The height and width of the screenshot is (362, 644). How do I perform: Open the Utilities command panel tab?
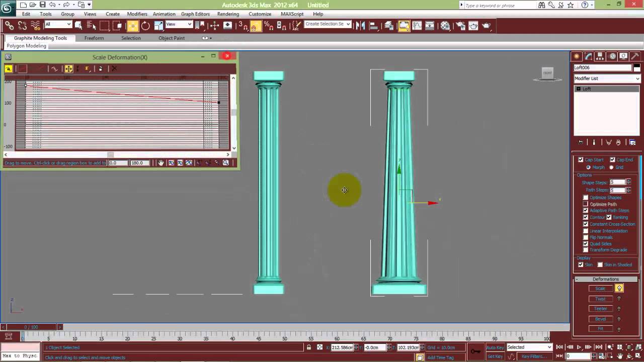click(635, 56)
